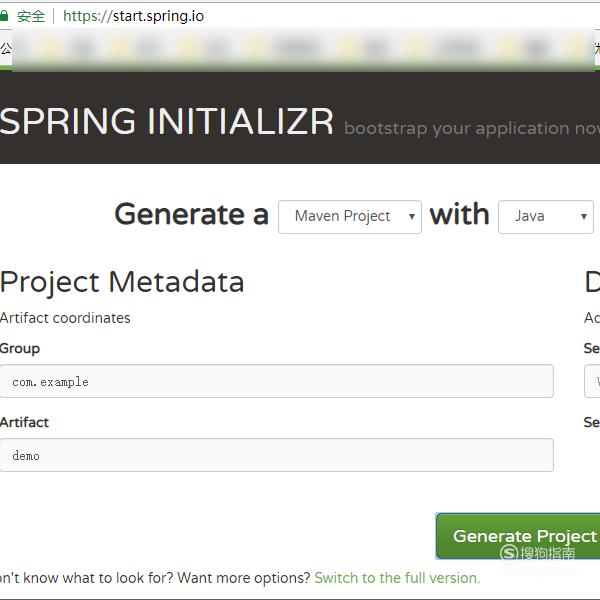The image size is (600, 600).
Task: Click the Artifact input field
Action: pos(277,455)
